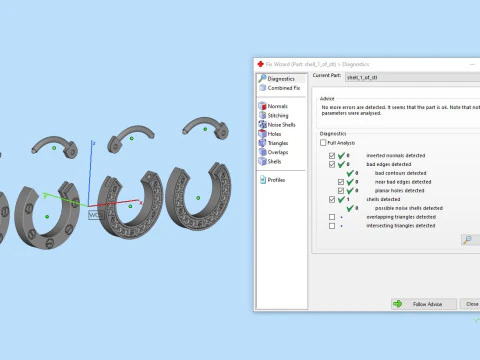Open the Overlaps fix page
This screenshot has height=360, width=480.
click(278, 152)
